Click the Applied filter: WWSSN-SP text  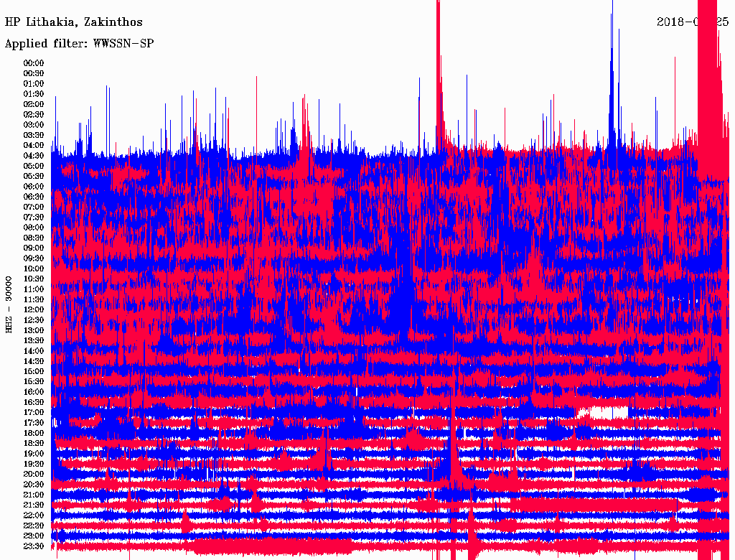(x=79, y=44)
